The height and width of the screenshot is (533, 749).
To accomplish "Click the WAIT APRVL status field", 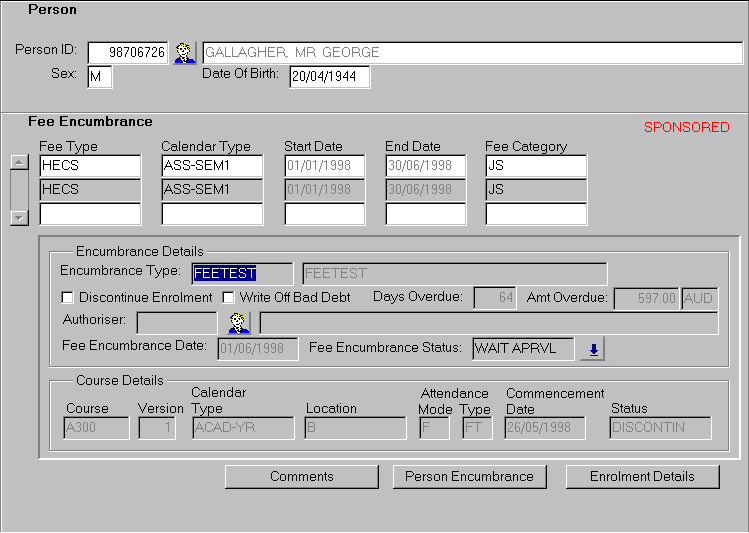I will tap(523, 349).
